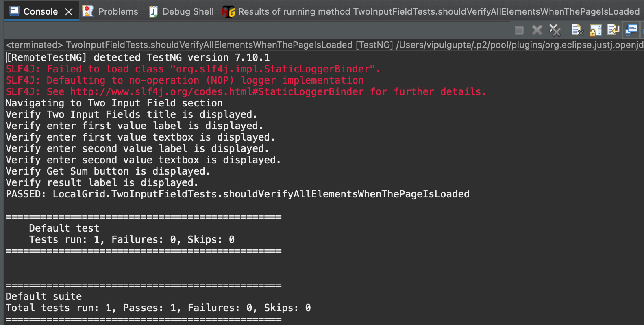Image resolution: width=644 pixels, height=325 pixels.
Task: Toggle Scroll Lock on the console
Action: click(x=596, y=30)
